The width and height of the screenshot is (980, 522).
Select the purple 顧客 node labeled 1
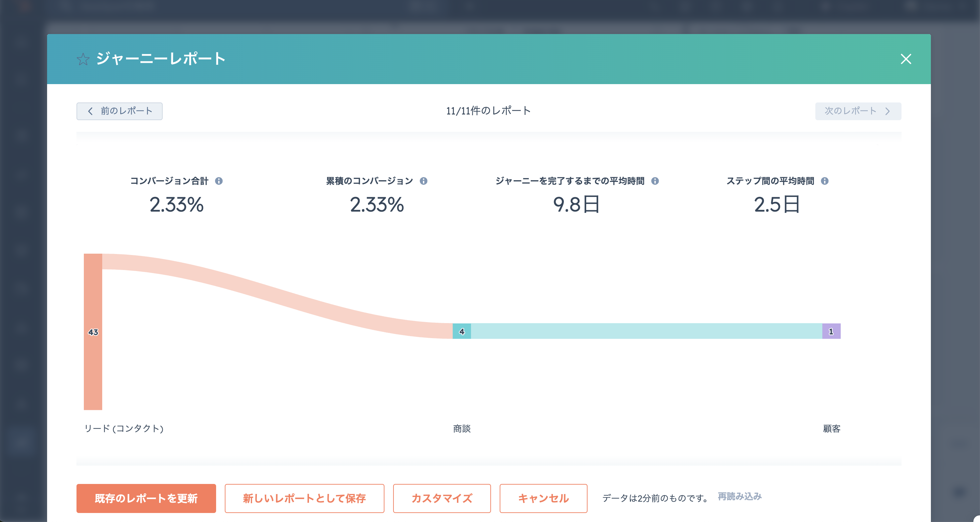coord(831,331)
